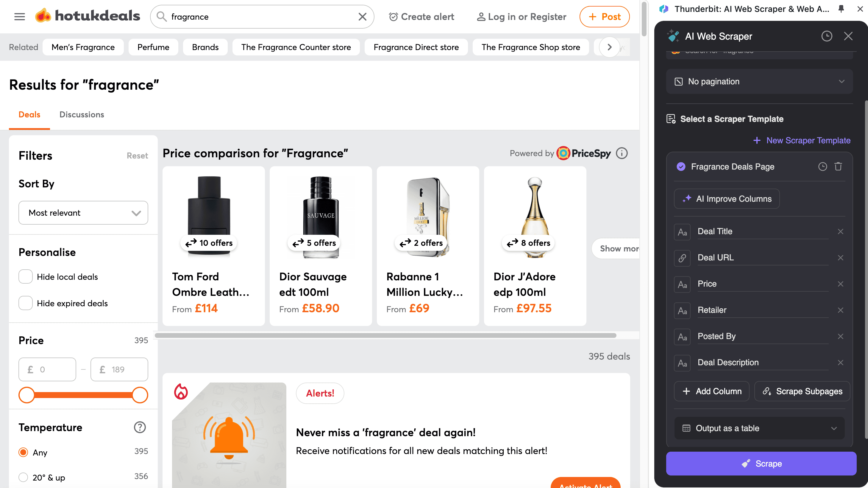The height and width of the screenshot is (488, 868).
Task: Open the Temperature help icon
Action: [x=140, y=427]
